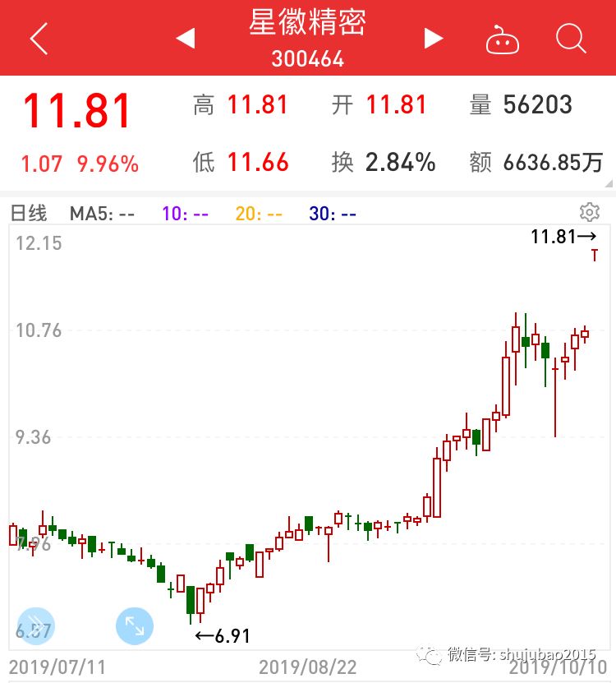The width and height of the screenshot is (616, 683).
Task: Tap the 量 volume value 56203
Action: click(x=538, y=104)
